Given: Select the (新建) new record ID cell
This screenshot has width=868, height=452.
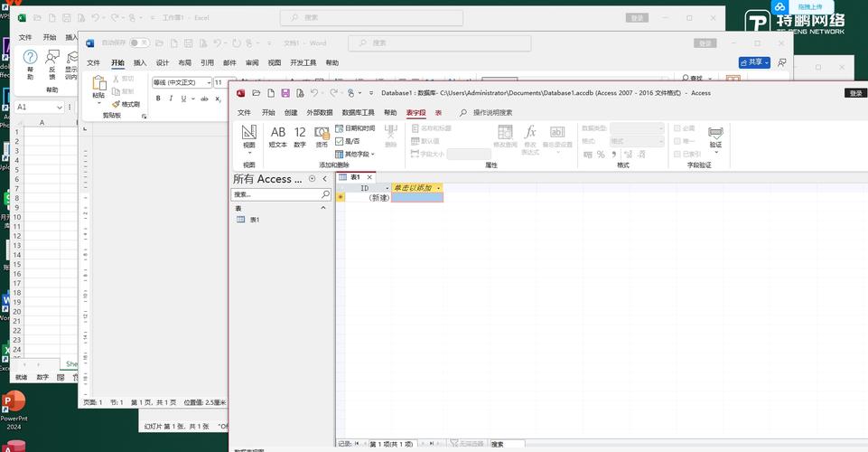Looking at the screenshot, I should [369, 198].
